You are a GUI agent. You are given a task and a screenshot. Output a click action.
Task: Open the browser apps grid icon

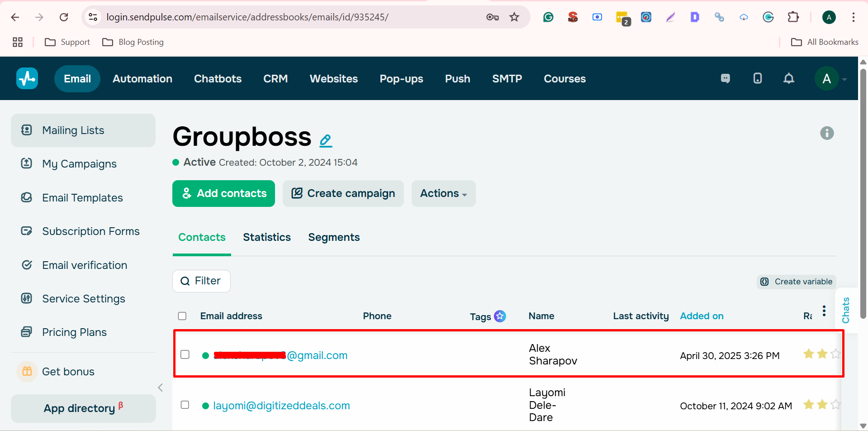[x=18, y=42]
